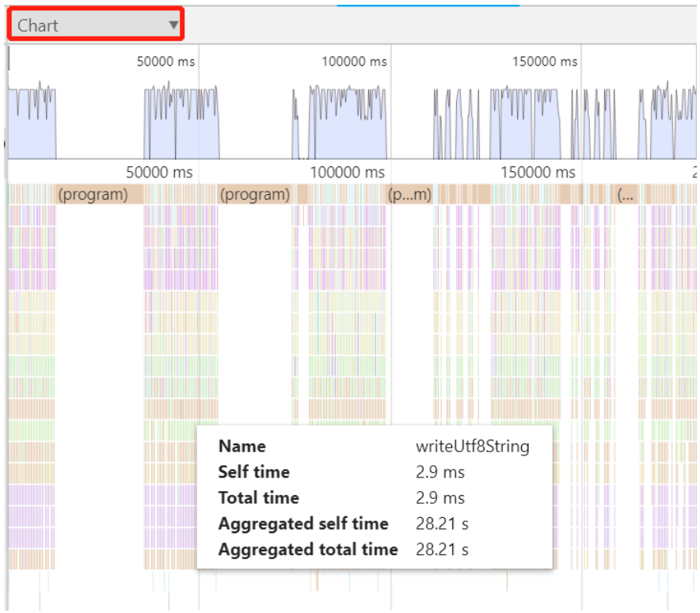
Task: Click the Total time label in tooltip
Action: (x=258, y=498)
